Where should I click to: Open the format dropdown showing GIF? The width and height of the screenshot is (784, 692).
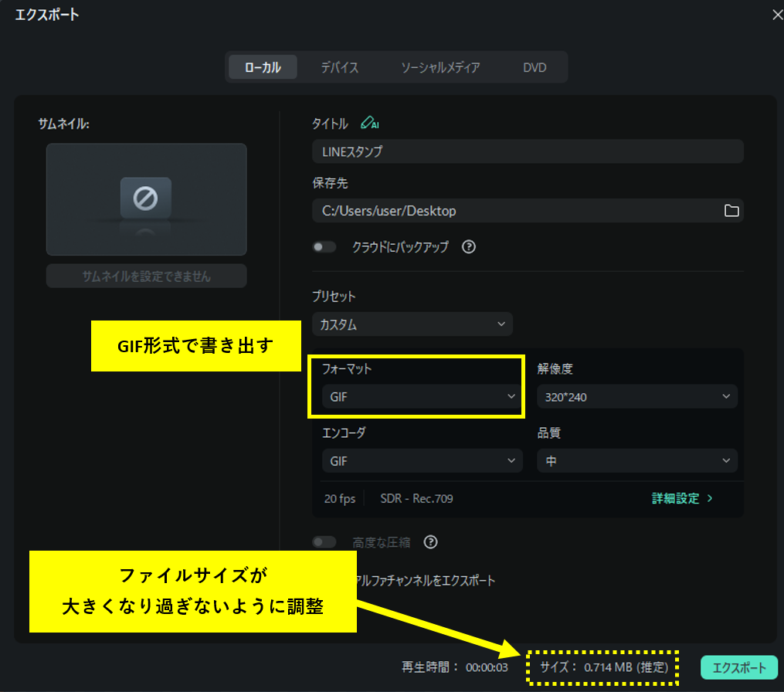421,396
